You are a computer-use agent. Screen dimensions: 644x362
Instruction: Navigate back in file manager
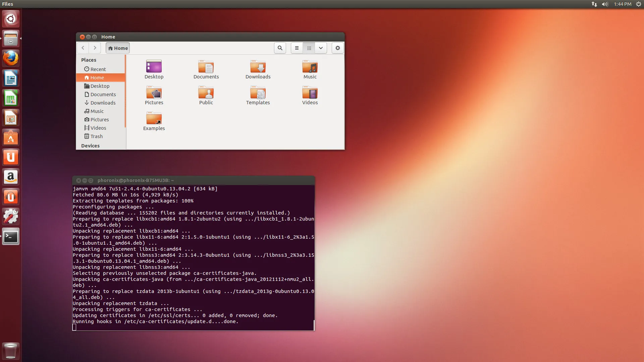pyautogui.click(x=83, y=48)
